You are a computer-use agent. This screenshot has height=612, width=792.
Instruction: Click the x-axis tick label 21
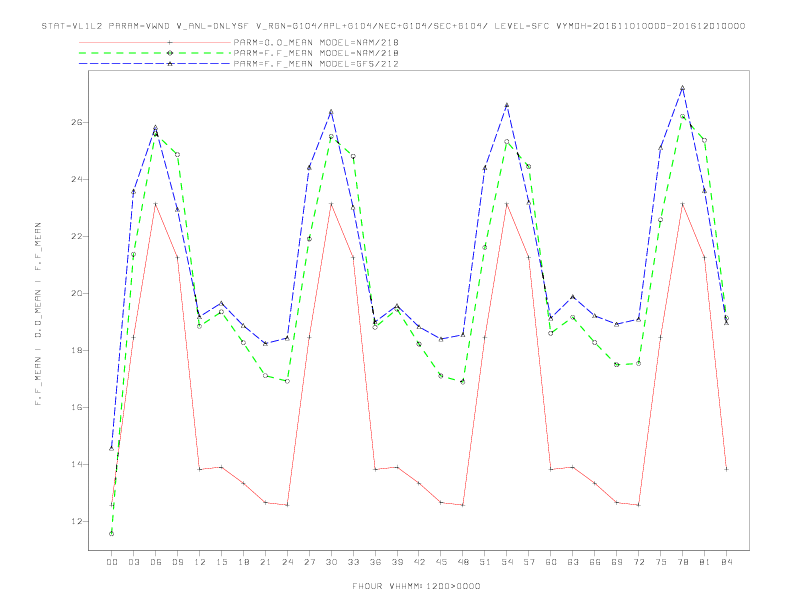click(265, 562)
